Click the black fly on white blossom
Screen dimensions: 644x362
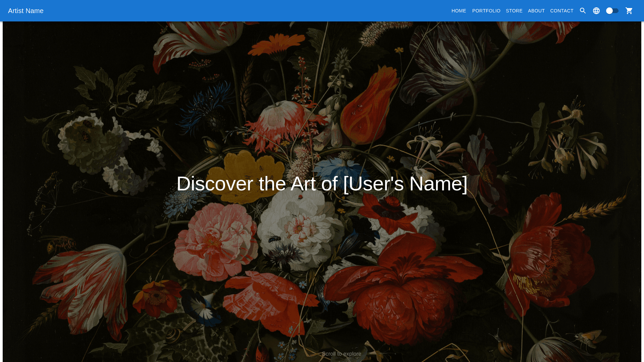[x=274, y=239]
